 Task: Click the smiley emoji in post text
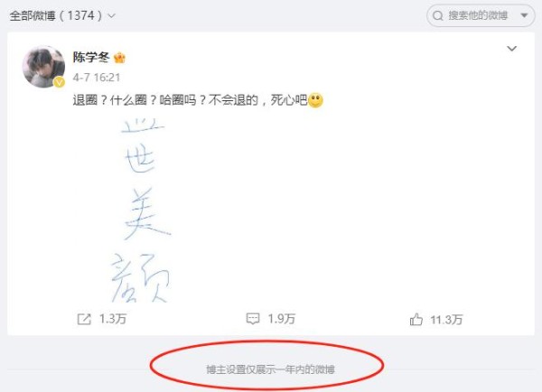point(315,100)
